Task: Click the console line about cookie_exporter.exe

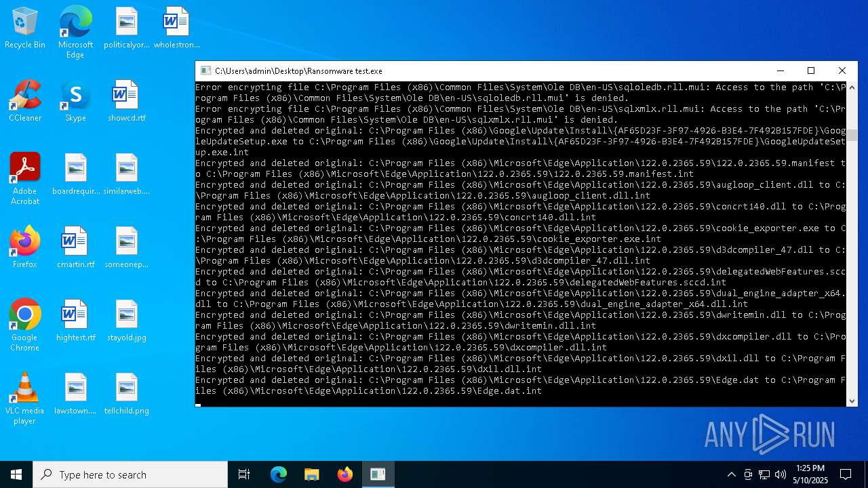Action: (x=521, y=234)
